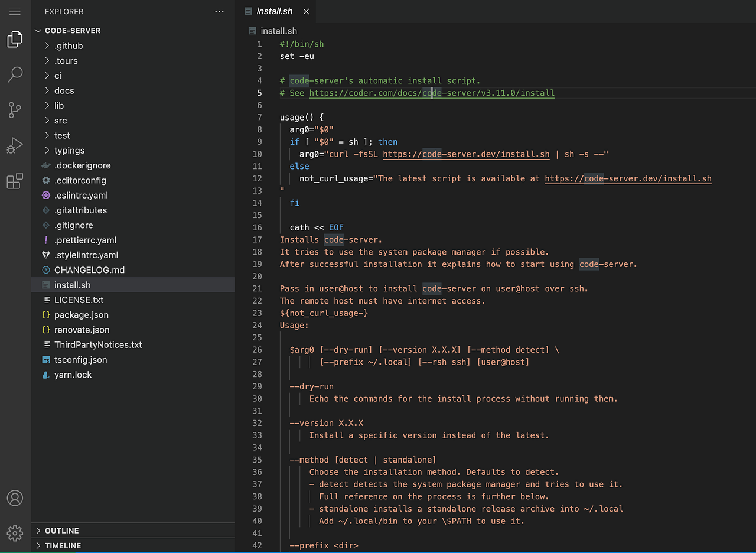Click install.sh URL on line 12
The width and height of the screenshot is (756, 553).
[628, 178]
